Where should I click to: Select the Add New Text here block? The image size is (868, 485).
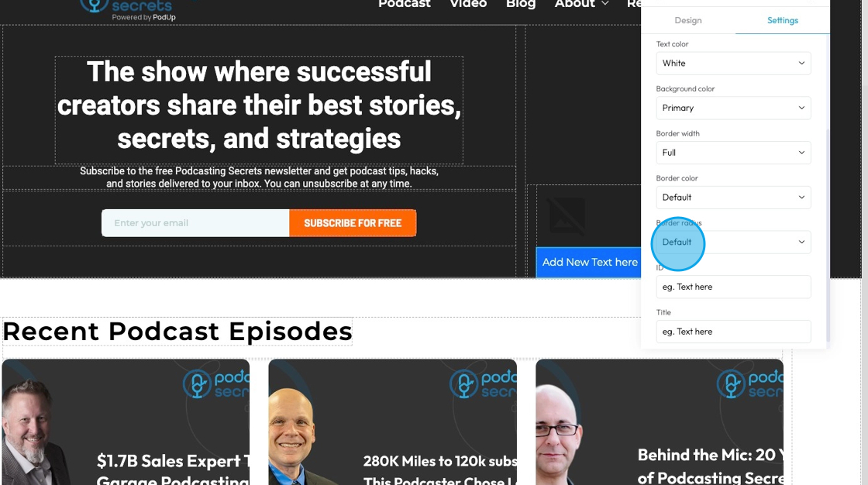pyautogui.click(x=589, y=263)
